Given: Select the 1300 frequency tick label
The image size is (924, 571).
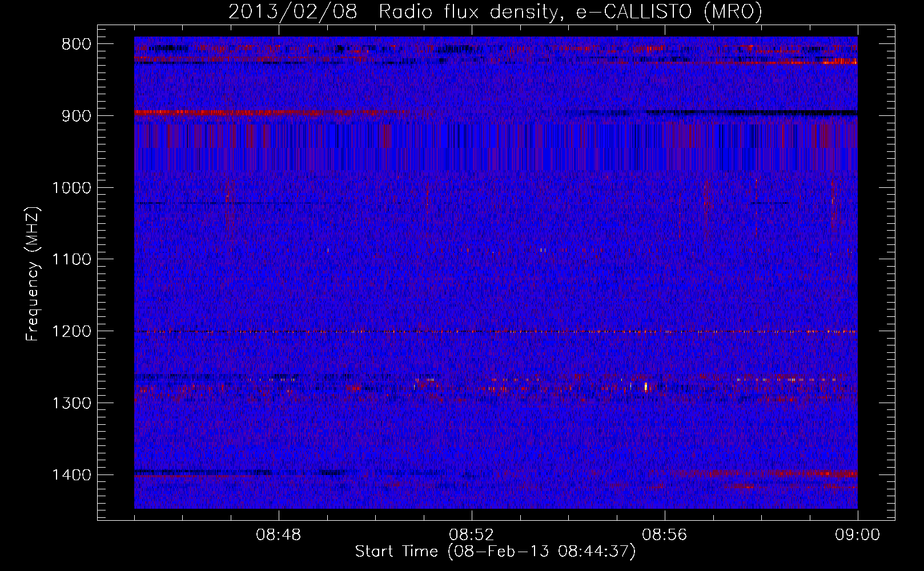Looking at the screenshot, I should pos(71,403).
